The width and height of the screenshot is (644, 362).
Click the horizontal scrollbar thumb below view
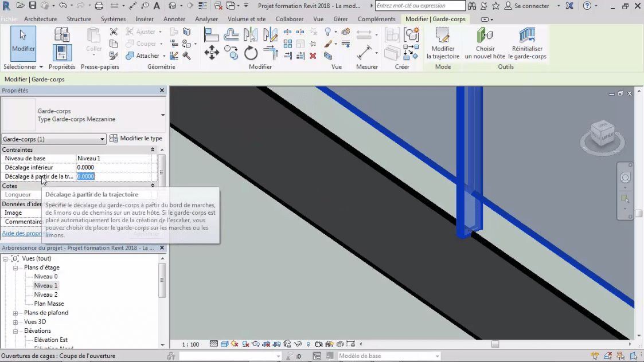pyautogui.click(x=495, y=344)
